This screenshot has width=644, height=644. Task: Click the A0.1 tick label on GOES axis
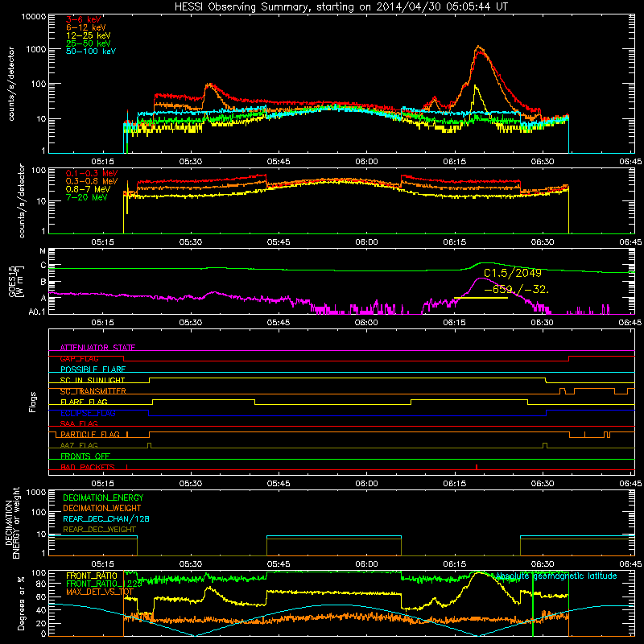36,312
